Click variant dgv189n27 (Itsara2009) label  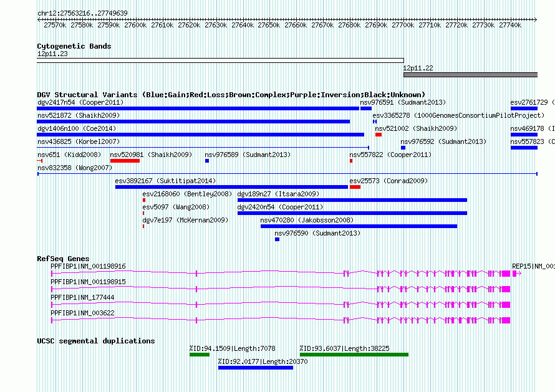278,194
